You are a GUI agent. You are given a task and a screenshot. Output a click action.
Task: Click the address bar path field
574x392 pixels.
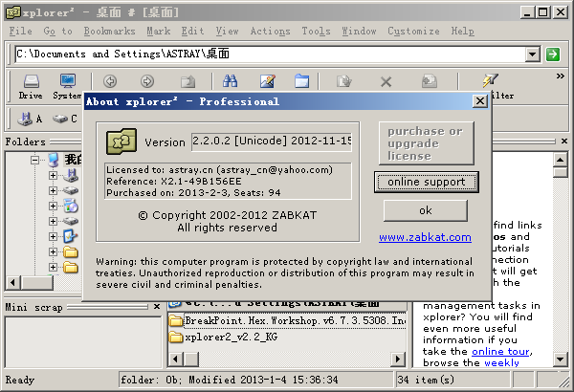coord(271,54)
